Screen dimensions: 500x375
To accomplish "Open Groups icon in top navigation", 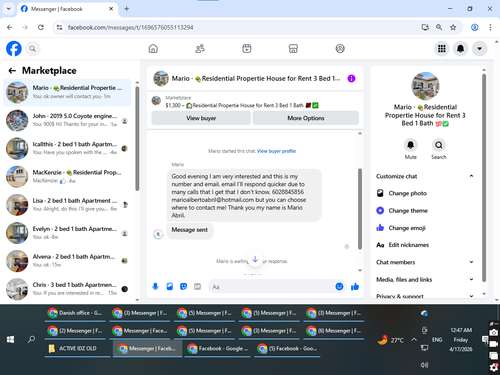I will point(340,49).
